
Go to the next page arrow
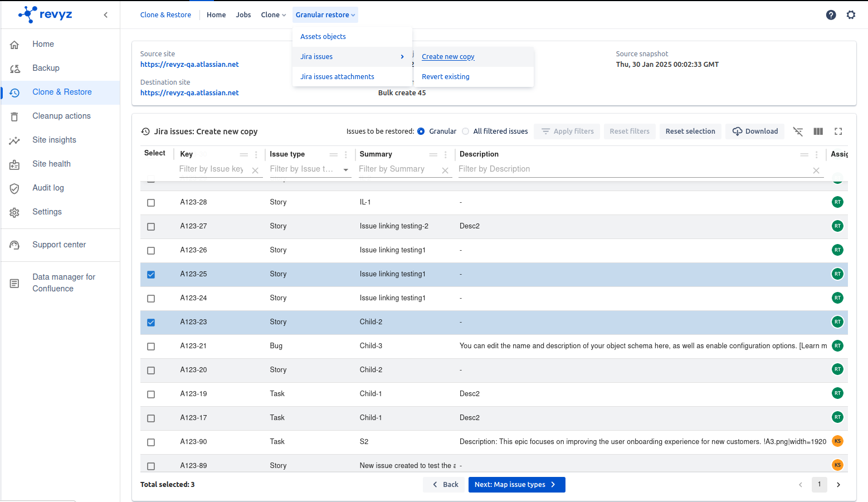pyautogui.click(x=838, y=485)
